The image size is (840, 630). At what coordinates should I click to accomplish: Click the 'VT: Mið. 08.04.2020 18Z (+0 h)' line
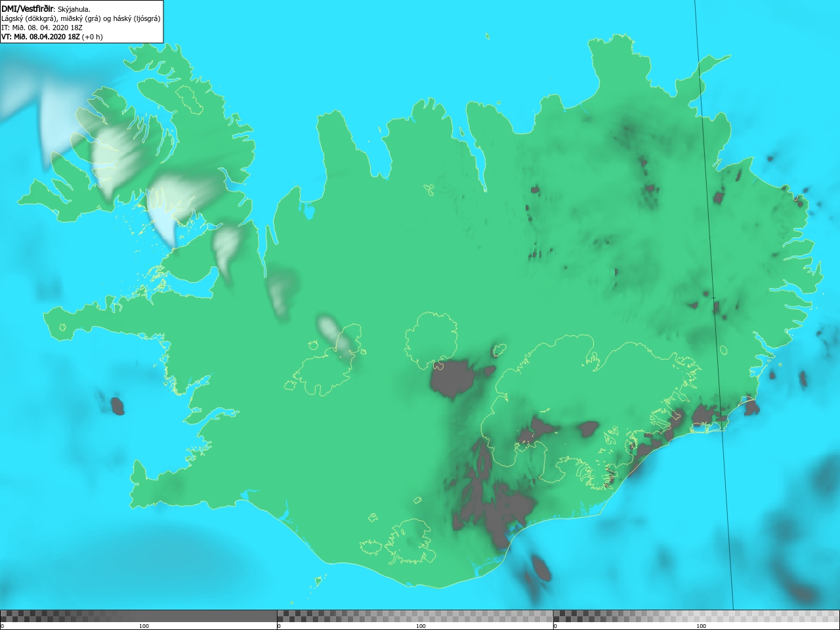[x=52, y=37]
